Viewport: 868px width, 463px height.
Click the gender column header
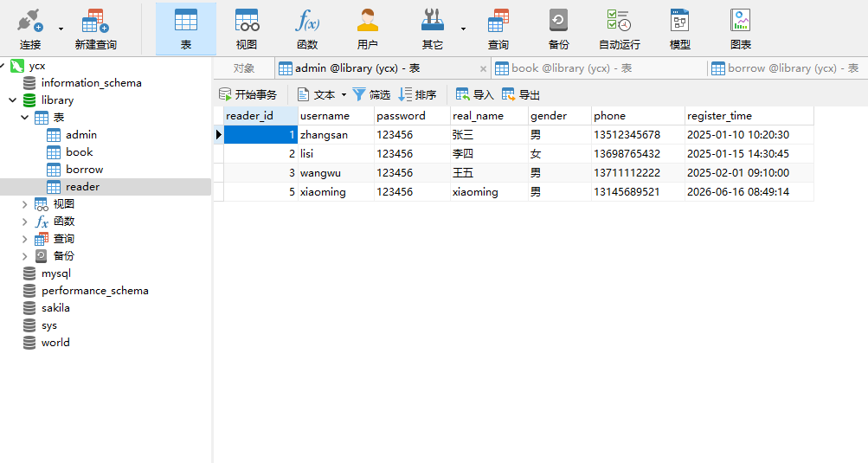tap(560, 116)
